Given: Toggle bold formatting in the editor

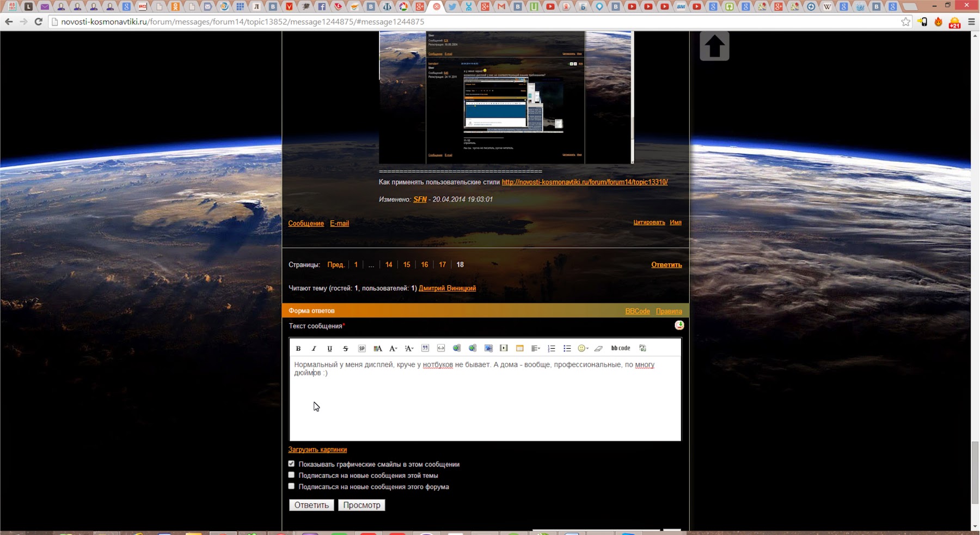Looking at the screenshot, I should [298, 348].
